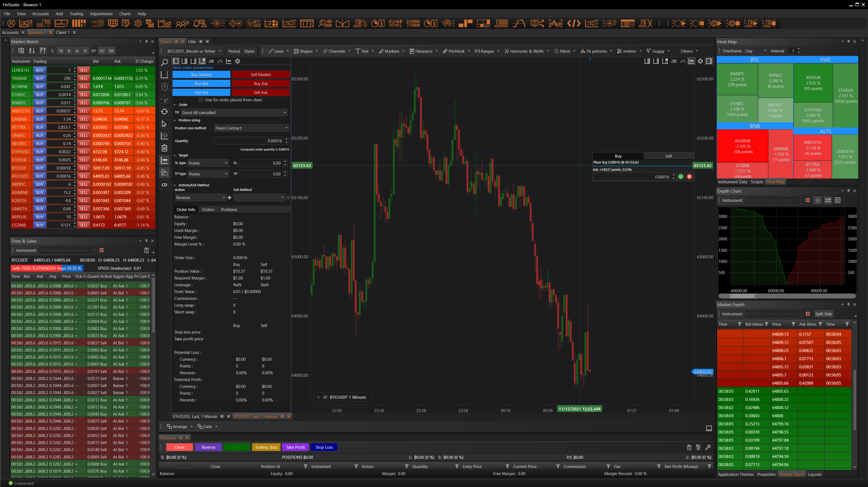Select the cursor pointer tool in chart sidebar
Screen dimensions: 868x487
click(x=164, y=124)
